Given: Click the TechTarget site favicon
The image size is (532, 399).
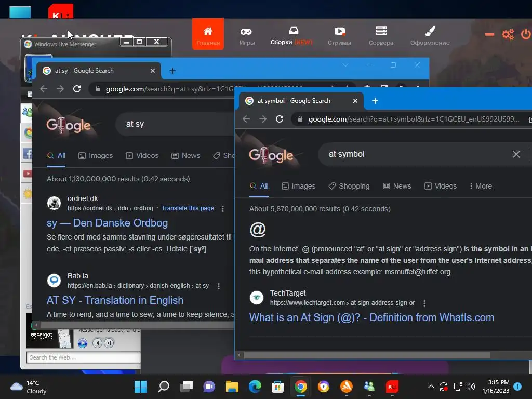Looking at the screenshot, I should (257, 298).
